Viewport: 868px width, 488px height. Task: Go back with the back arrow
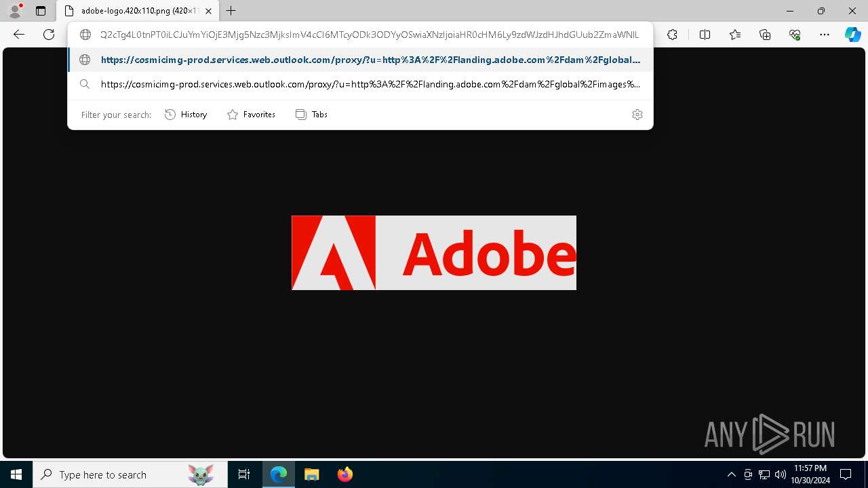click(19, 35)
